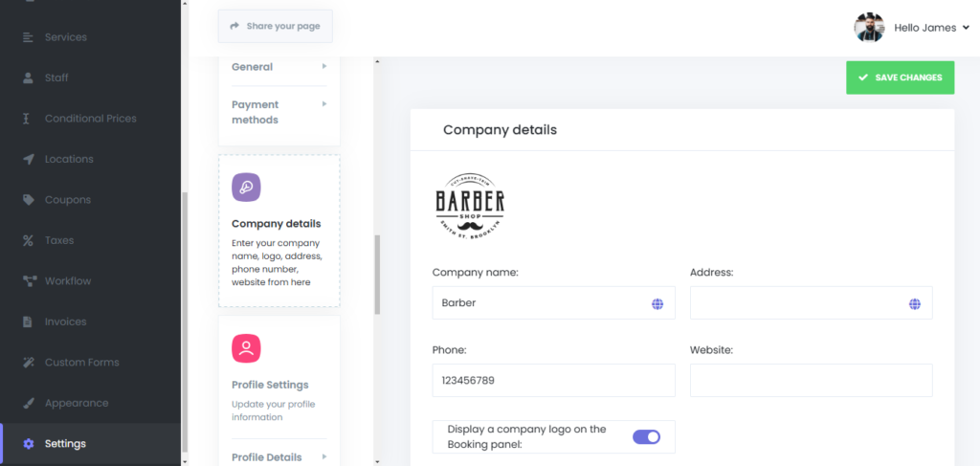Click the Services list icon in sidebar
The height and width of the screenshot is (466, 980).
point(28,37)
